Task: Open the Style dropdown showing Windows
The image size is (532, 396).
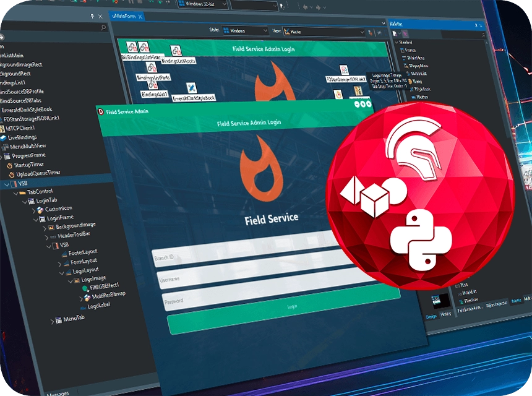Action: click(245, 30)
